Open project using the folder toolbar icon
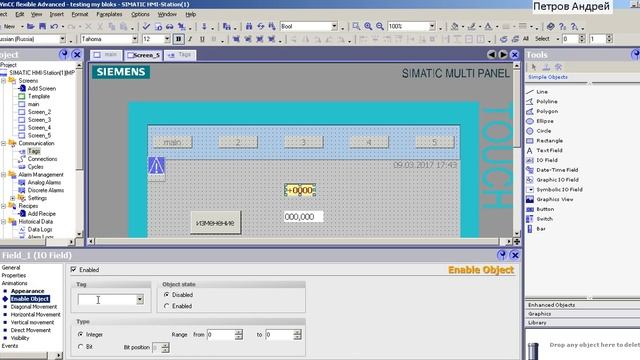 [x=31, y=26]
